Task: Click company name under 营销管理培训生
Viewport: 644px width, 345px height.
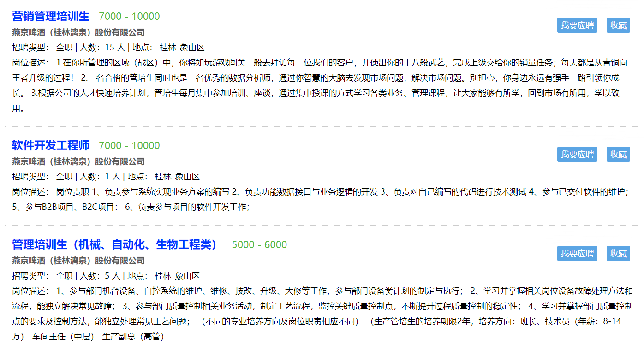Action: [x=78, y=32]
